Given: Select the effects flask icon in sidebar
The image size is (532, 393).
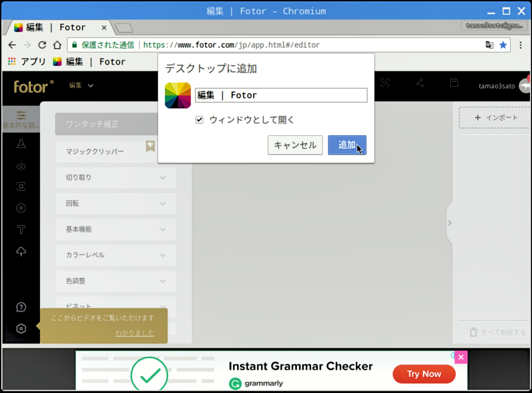Looking at the screenshot, I should click(x=21, y=144).
